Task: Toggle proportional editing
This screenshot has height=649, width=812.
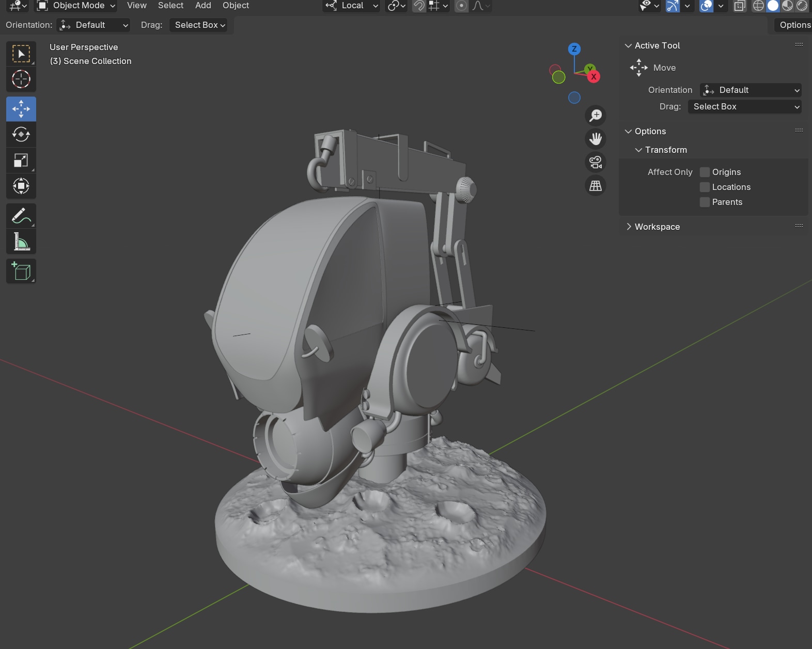Action: [462, 6]
